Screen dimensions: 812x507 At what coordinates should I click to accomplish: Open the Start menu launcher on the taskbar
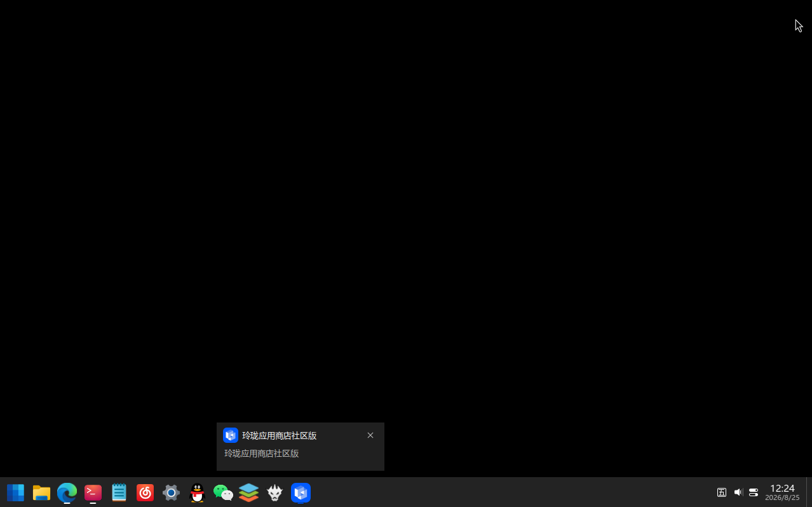[15, 492]
